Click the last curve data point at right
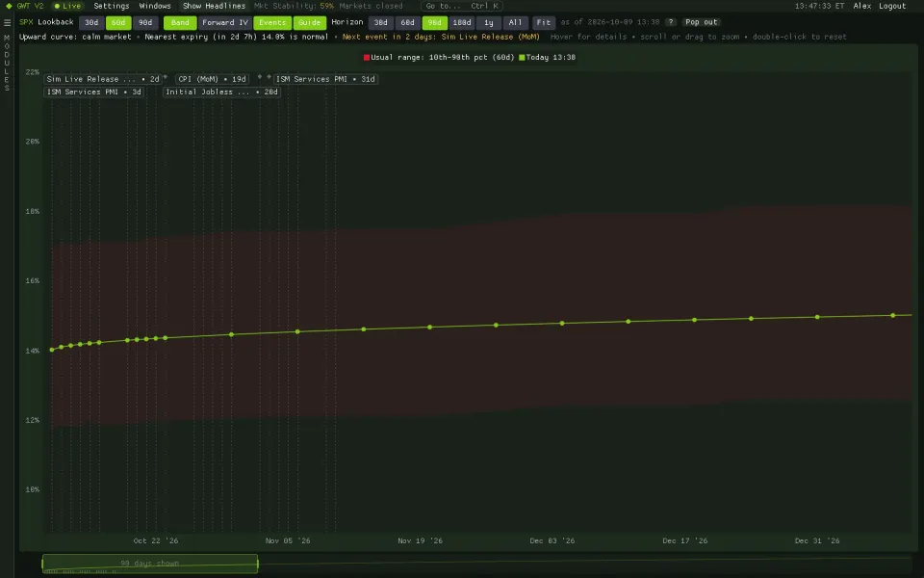Viewport: 924px width, 578px height. point(893,316)
